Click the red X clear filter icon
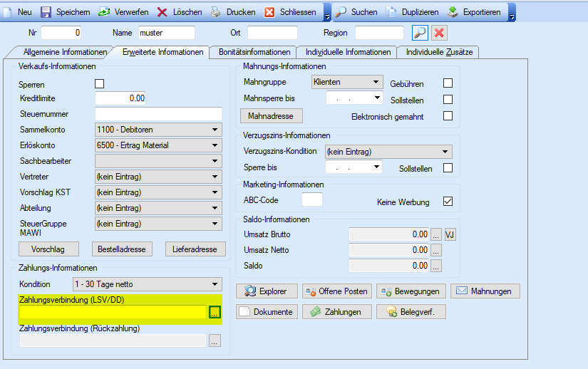 pos(439,33)
